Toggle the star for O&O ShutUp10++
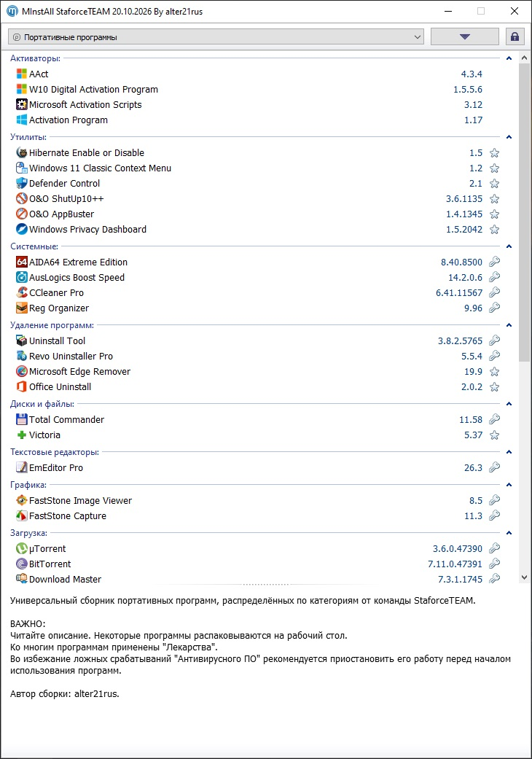Image resolution: width=532 pixels, height=759 pixels. (494, 198)
